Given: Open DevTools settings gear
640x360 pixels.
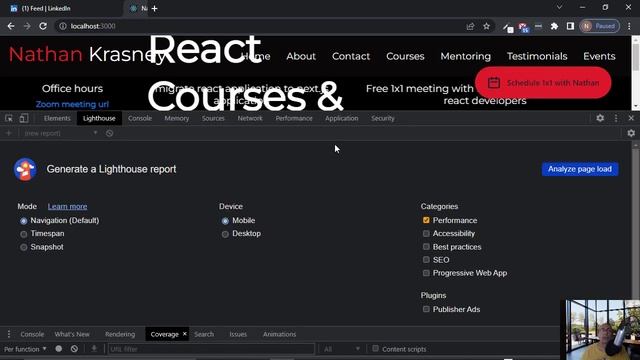Looking at the screenshot, I should 600,118.
